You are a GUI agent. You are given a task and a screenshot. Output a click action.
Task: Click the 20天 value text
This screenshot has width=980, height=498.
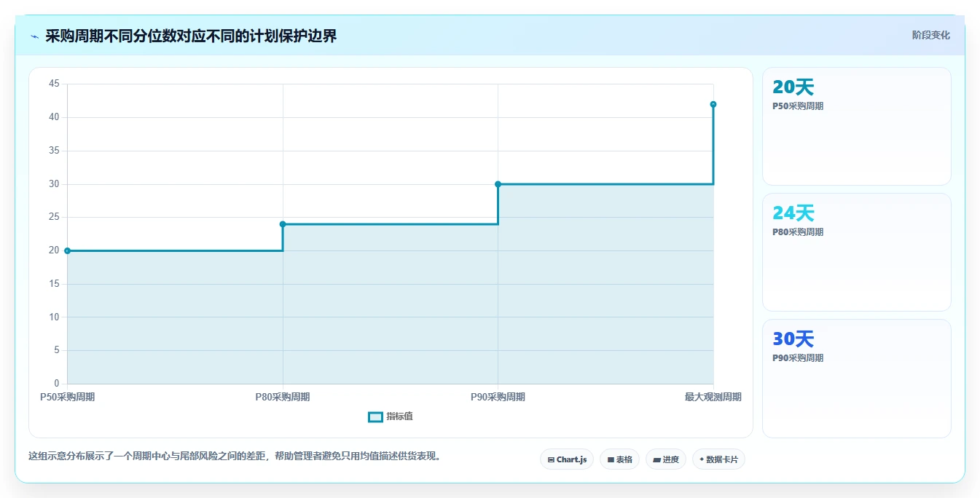pos(793,87)
